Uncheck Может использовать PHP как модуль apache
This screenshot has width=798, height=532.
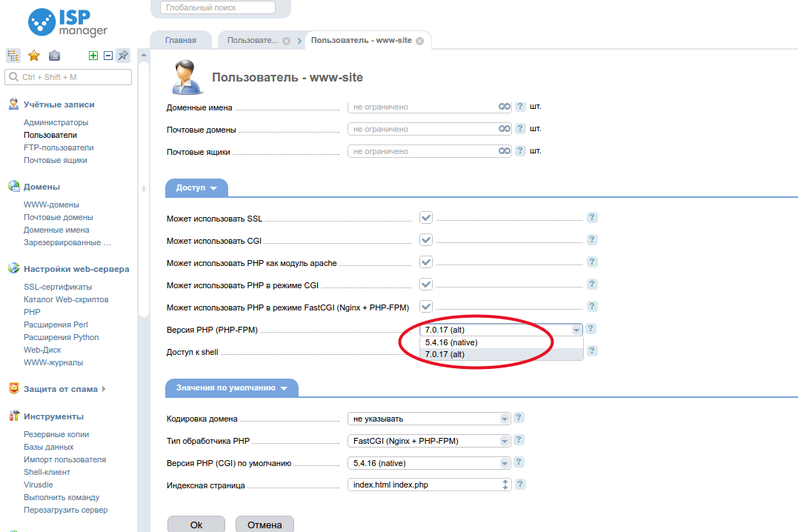[x=425, y=262]
